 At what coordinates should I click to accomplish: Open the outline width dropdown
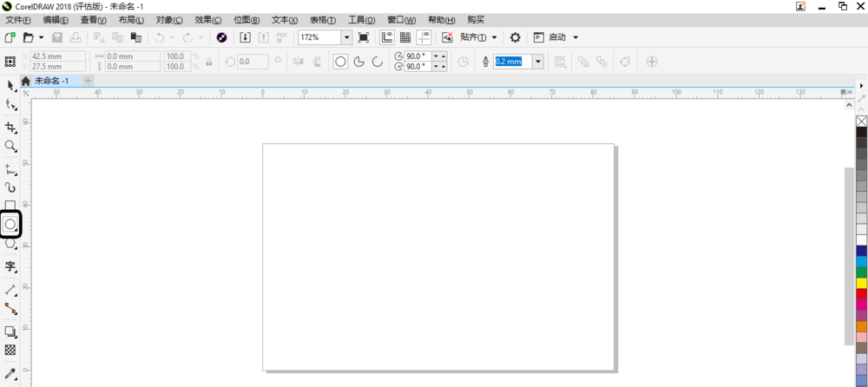click(538, 62)
